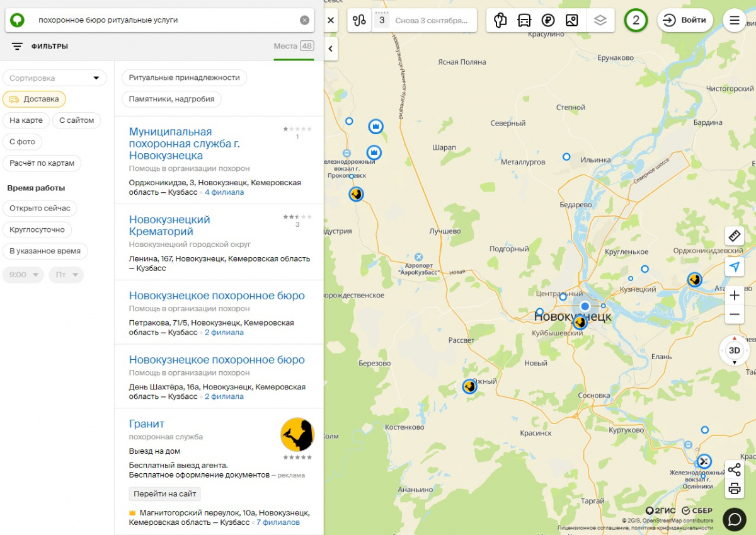Open the Сортировка dropdown
The image size is (756, 535).
point(55,78)
